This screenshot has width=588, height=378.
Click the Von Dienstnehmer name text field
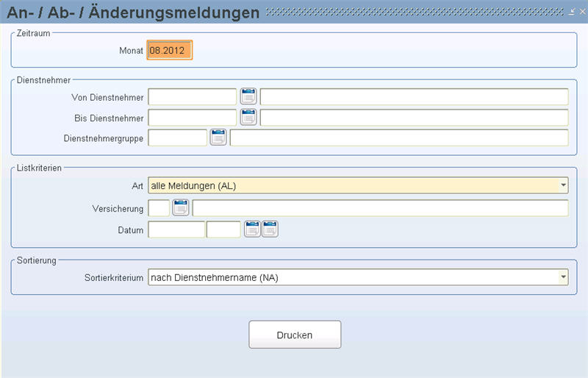(415, 97)
